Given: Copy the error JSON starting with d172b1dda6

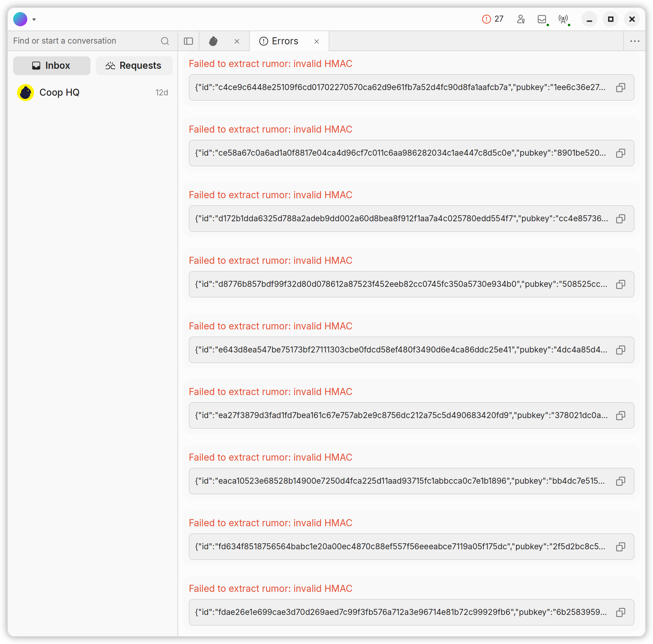Looking at the screenshot, I should tap(620, 219).
